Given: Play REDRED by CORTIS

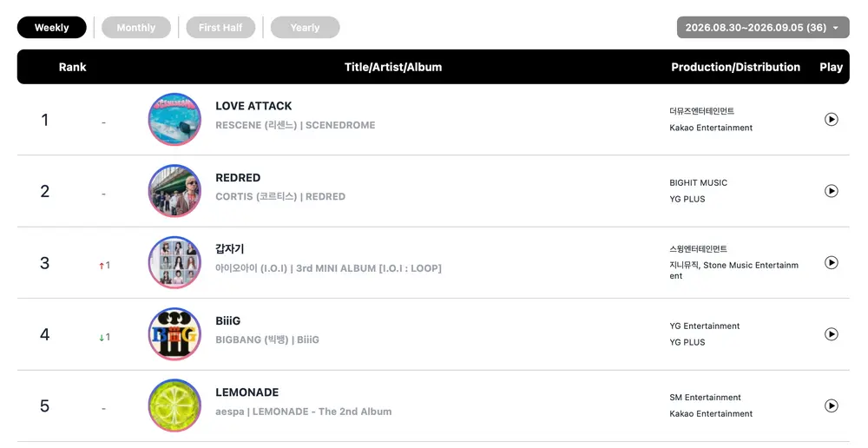Looking at the screenshot, I should (x=831, y=191).
